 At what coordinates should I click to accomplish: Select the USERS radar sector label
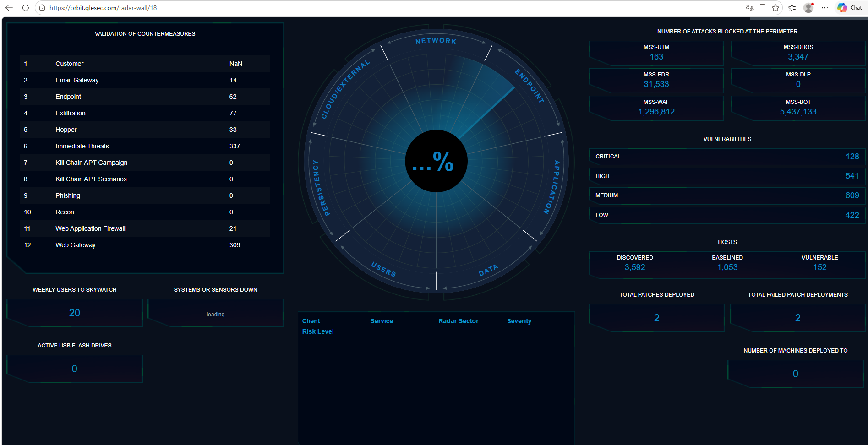[x=384, y=269]
